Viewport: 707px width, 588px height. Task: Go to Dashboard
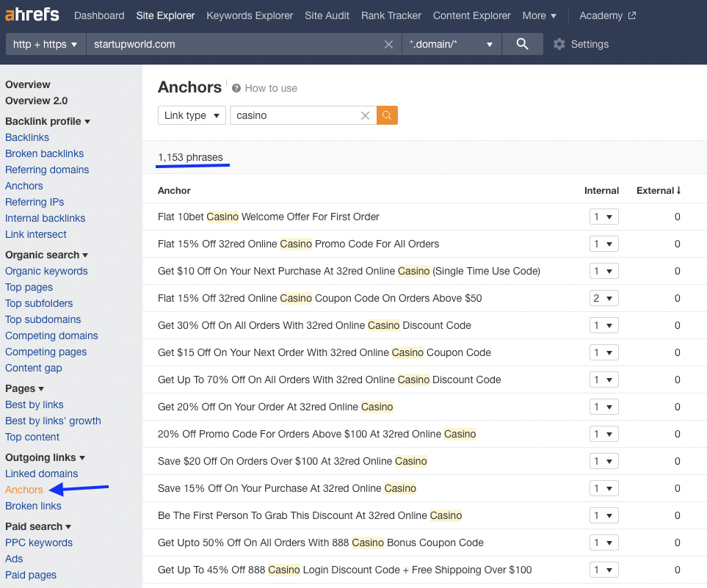tap(99, 15)
